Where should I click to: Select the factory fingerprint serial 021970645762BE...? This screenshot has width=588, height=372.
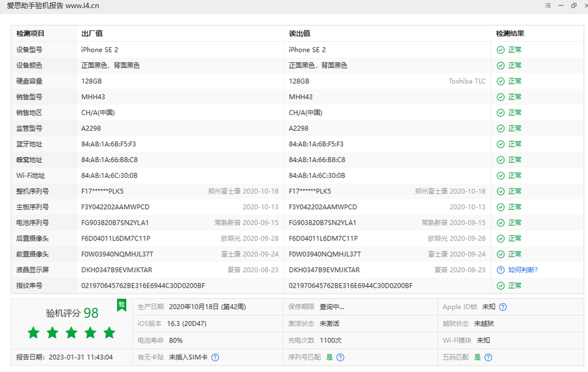pyautogui.click(x=143, y=286)
